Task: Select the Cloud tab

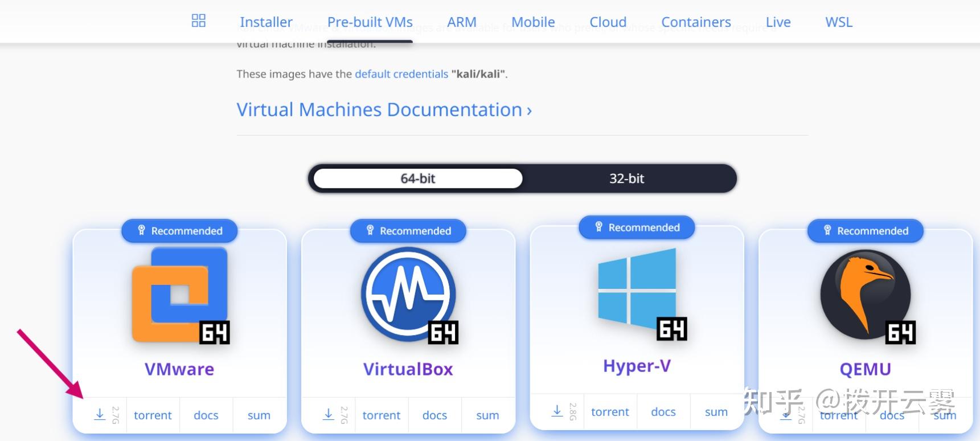Action: [608, 22]
